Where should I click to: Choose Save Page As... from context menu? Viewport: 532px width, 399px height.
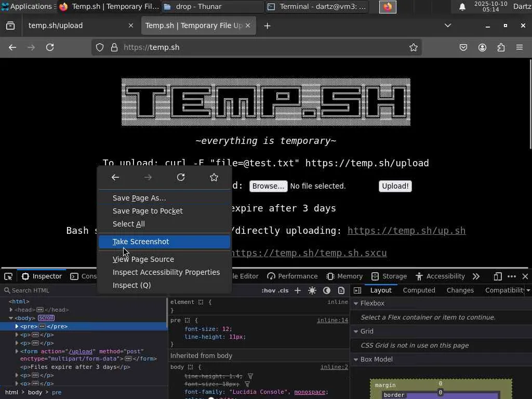pyautogui.click(x=164, y=198)
